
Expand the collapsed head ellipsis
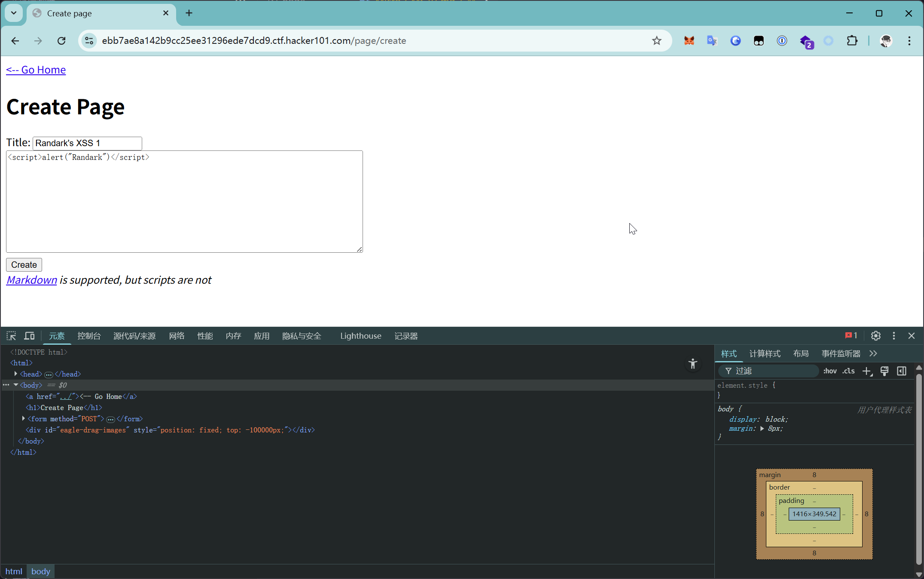pyautogui.click(x=49, y=375)
